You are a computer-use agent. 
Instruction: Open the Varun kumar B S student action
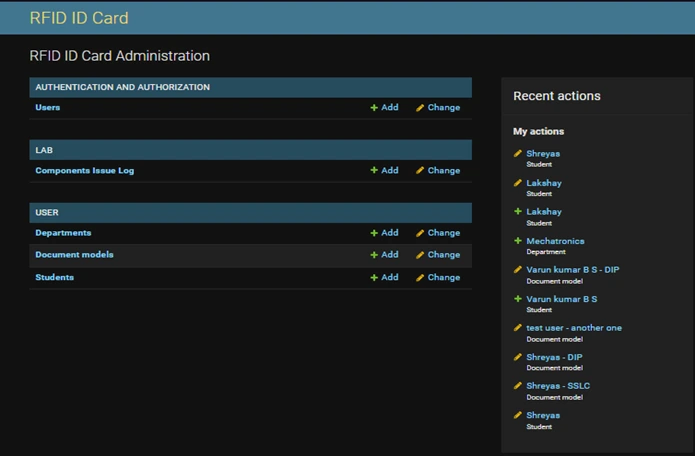(562, 299)
